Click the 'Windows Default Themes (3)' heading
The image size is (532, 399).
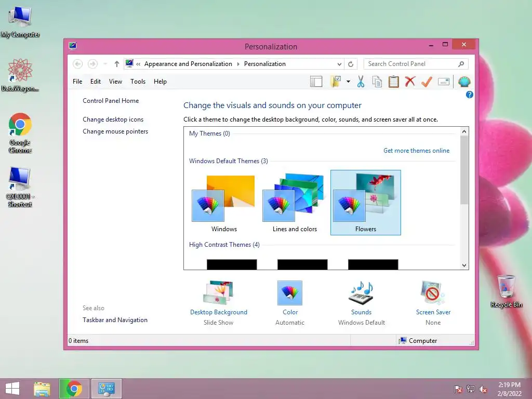tap(229, 161)
